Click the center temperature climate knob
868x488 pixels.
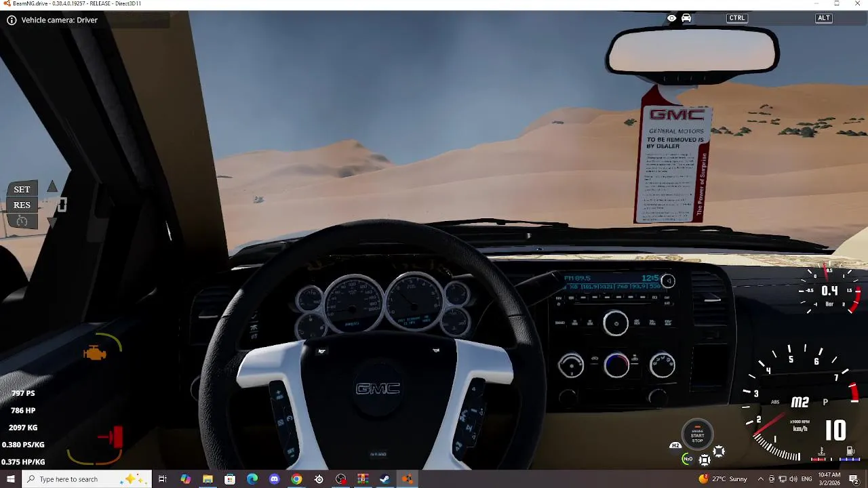coord(616,366)
